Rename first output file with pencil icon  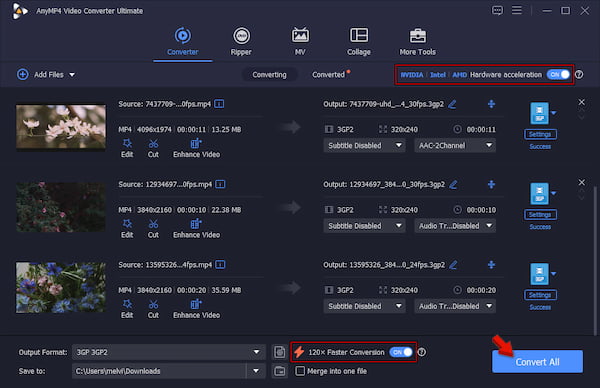452,104
